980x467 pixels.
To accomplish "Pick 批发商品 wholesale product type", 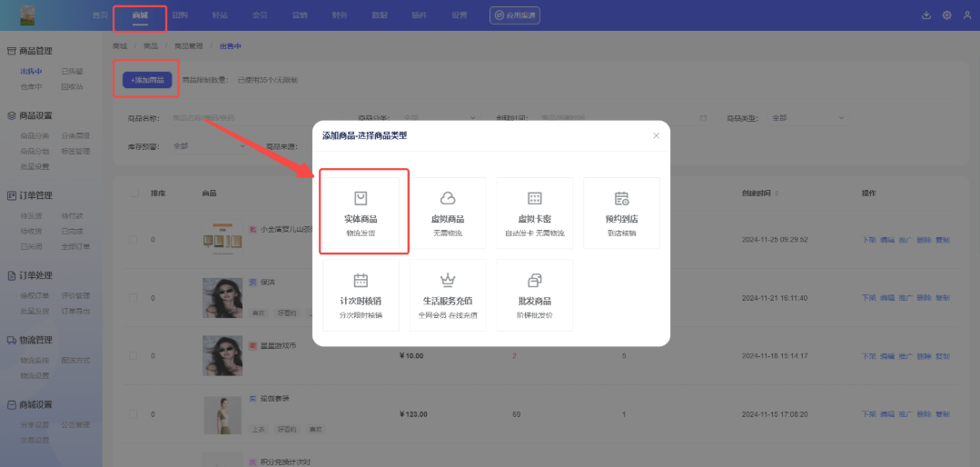I will [534, 293].
